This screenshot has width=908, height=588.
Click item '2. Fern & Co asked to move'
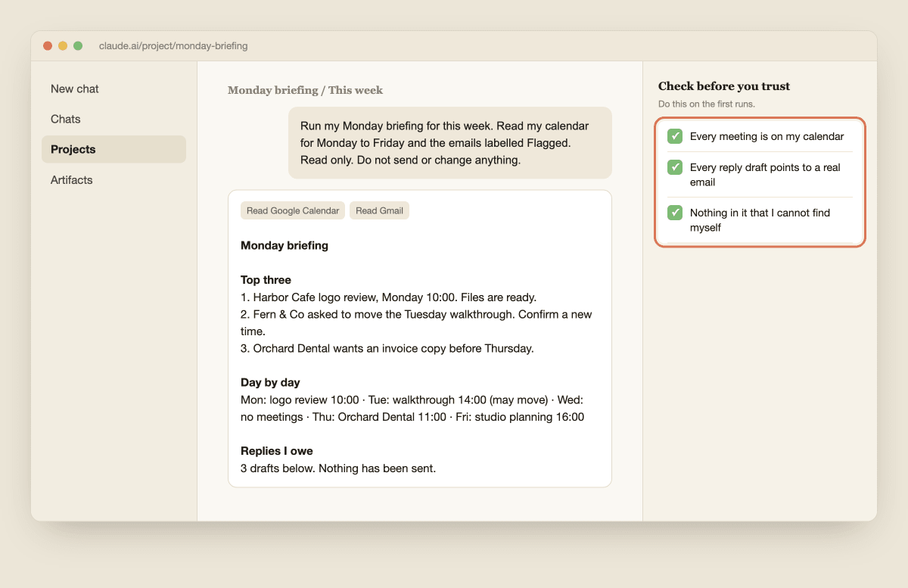(x=416, y=323)
